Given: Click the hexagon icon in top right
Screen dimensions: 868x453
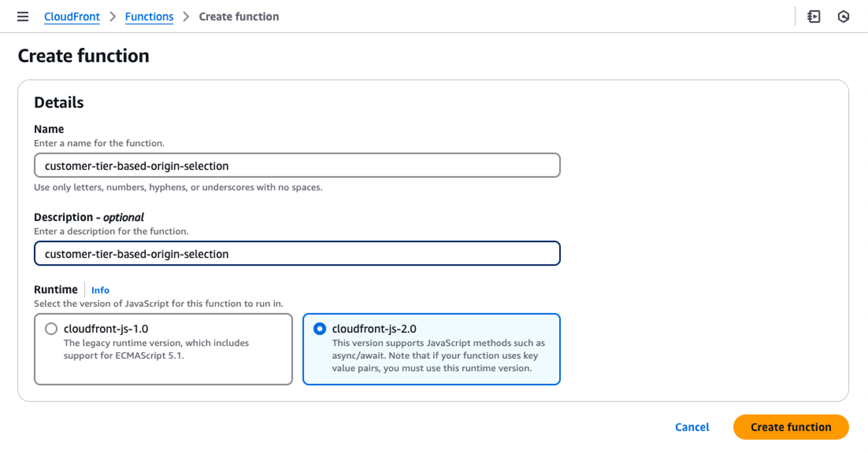Looking at the screenshot, I should tap(843, 17).
